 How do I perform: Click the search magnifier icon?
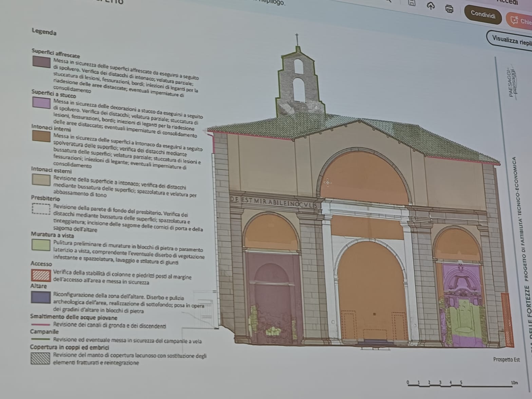389,1
